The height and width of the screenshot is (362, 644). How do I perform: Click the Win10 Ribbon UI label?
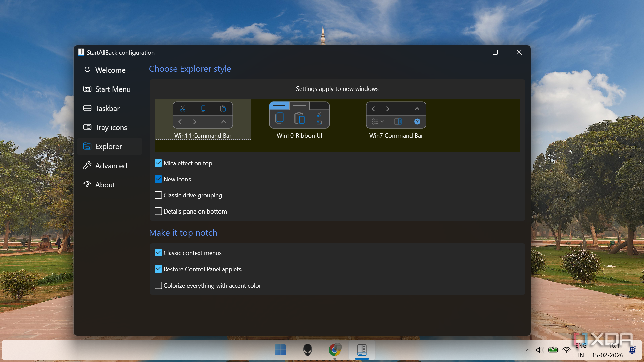click(x=300, y=136)
